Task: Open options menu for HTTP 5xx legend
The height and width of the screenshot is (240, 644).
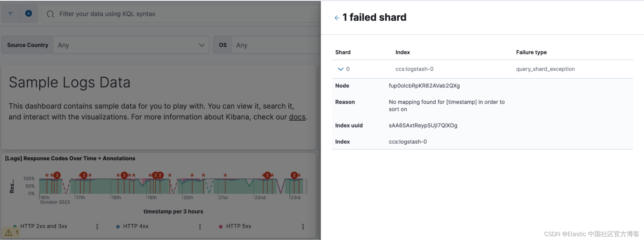Action: pos(303,227)
